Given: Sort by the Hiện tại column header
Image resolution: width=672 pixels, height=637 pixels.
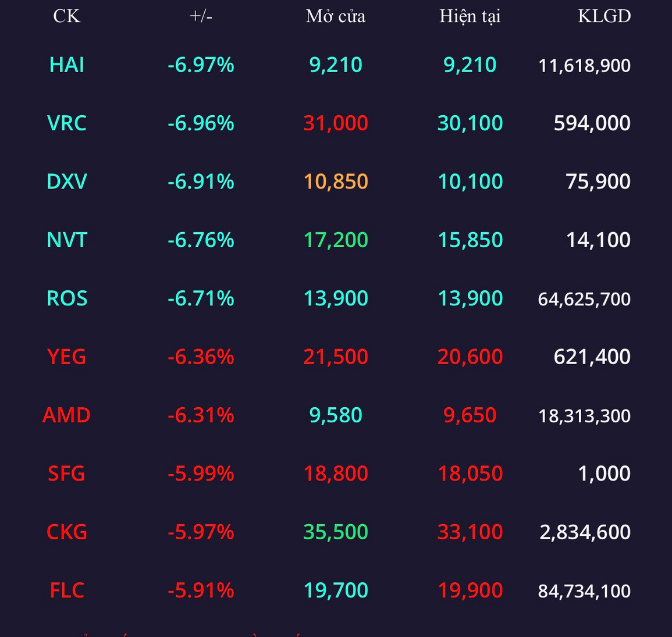Looking at the screenshot, I should (470, 17).
